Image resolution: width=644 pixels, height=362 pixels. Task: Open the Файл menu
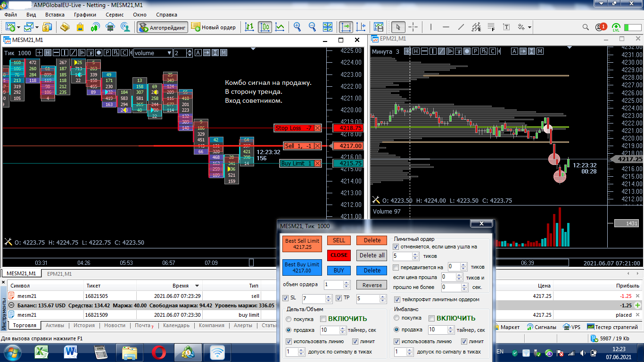click(x=10, y=15)
